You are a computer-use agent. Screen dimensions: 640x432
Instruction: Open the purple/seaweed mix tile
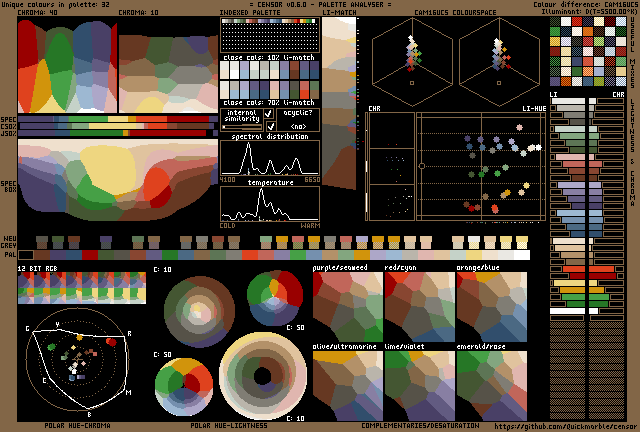coord(348,307)
